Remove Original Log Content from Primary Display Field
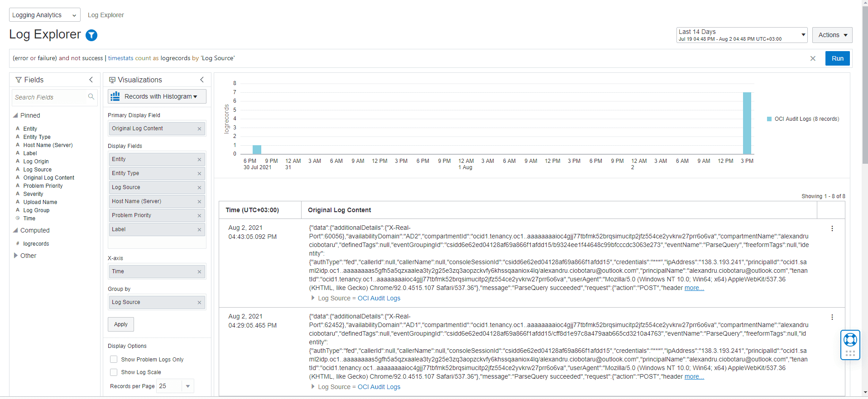This screenshot has width=868, height=399. pyautogui.click(x=199, y=129)
